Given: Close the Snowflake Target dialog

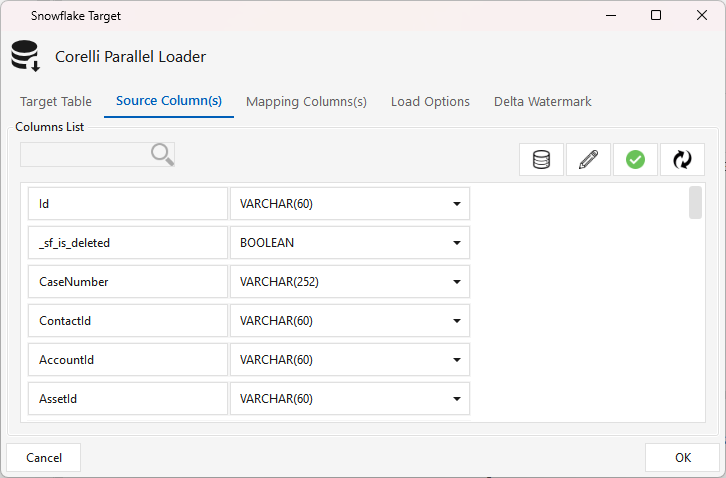Looking at the screenshot, I should 701,15.
